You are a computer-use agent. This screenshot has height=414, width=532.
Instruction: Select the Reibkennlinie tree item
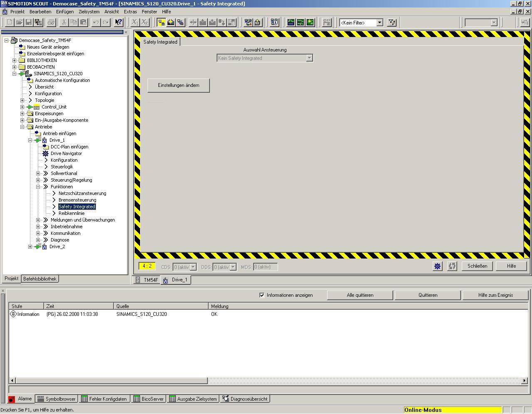(71, 213)
